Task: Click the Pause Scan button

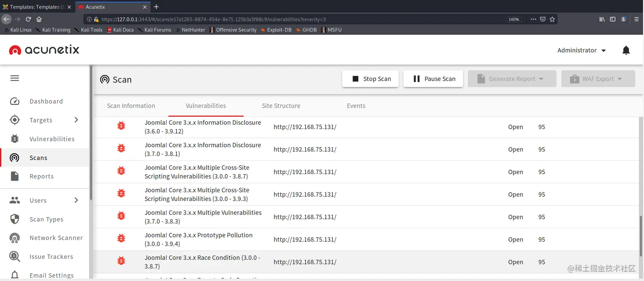Action: pyautogui.click(x=433, y=79)
